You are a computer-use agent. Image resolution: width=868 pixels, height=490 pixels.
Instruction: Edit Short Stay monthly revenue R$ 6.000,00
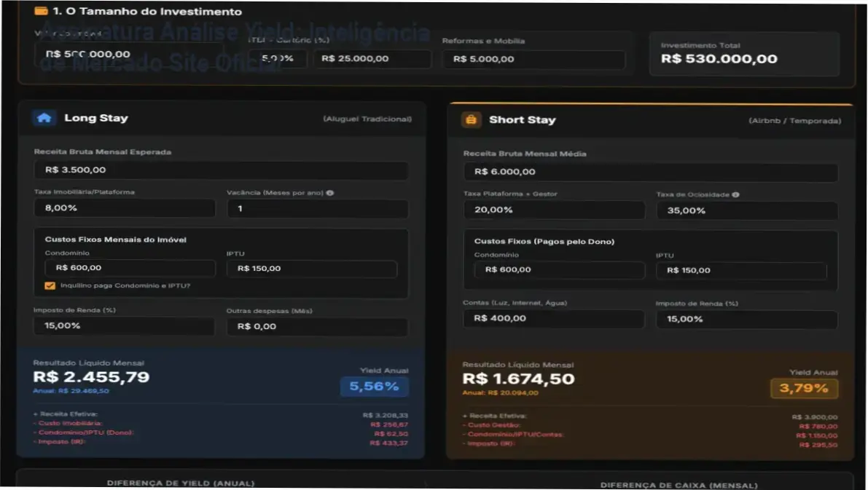(x=650, y=172)
